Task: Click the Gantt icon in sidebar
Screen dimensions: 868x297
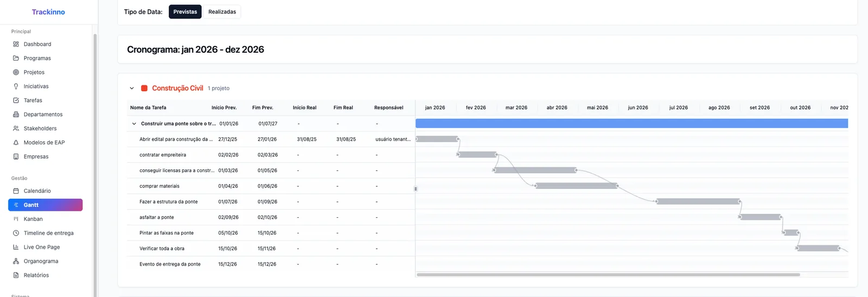Action: [x=16, y=205]
